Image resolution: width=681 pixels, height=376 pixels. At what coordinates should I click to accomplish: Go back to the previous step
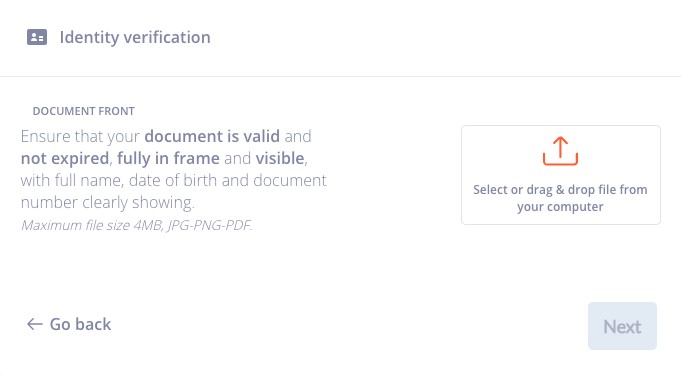(69, 324)
